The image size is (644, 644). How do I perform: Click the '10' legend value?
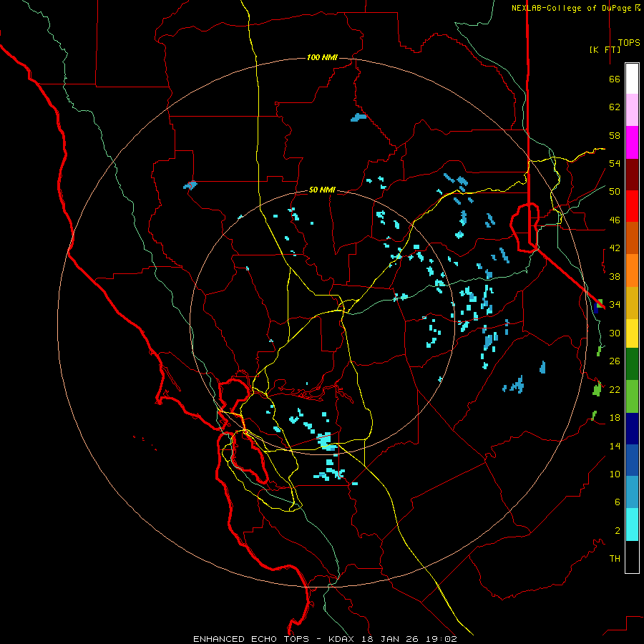(x=615, y=474)
